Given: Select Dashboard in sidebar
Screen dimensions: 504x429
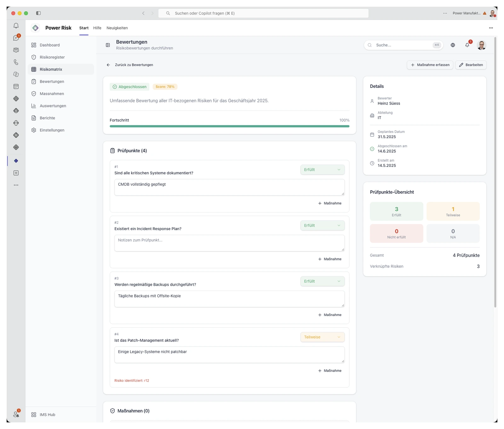Looking at the screenshot, I should tap(61, 45).
